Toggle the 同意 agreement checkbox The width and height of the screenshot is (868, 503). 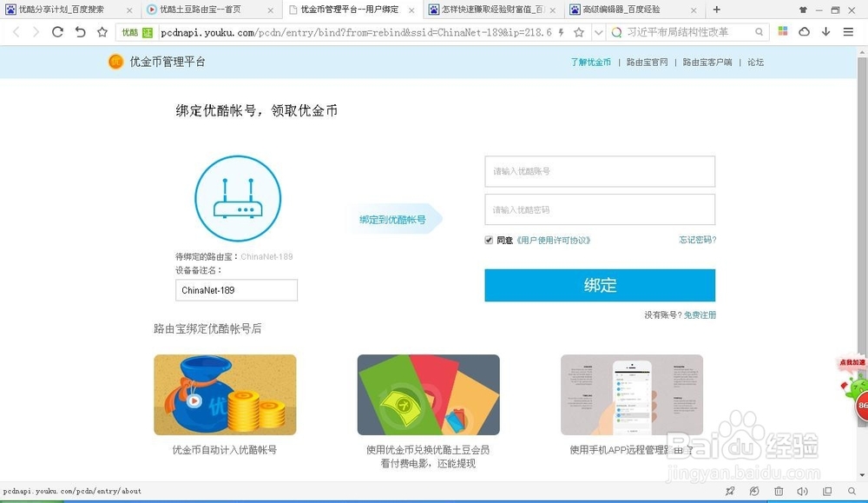(x=489, y=240)
